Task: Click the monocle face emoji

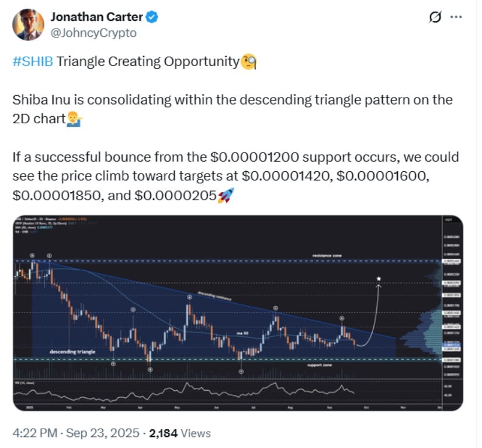Action: (249, 61)
